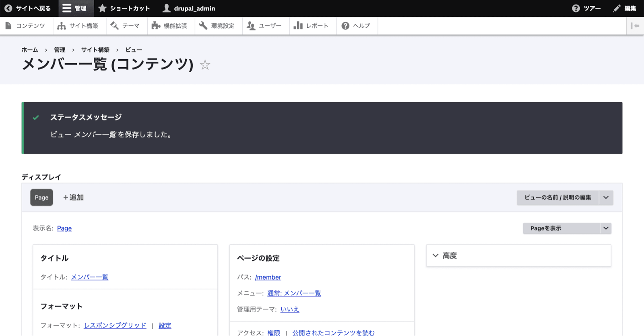Click 公開されたコンテンツを読む link

point(333,333)
